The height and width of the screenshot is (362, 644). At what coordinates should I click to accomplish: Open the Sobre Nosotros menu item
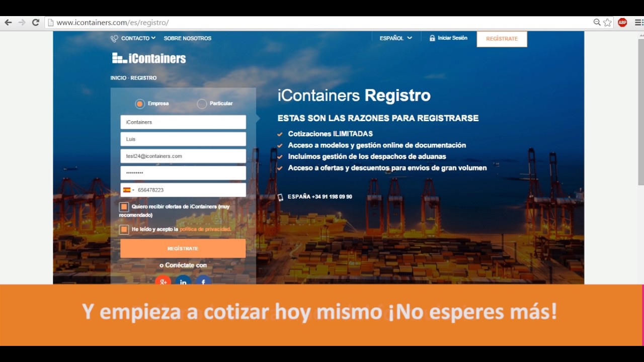(188, 38)
